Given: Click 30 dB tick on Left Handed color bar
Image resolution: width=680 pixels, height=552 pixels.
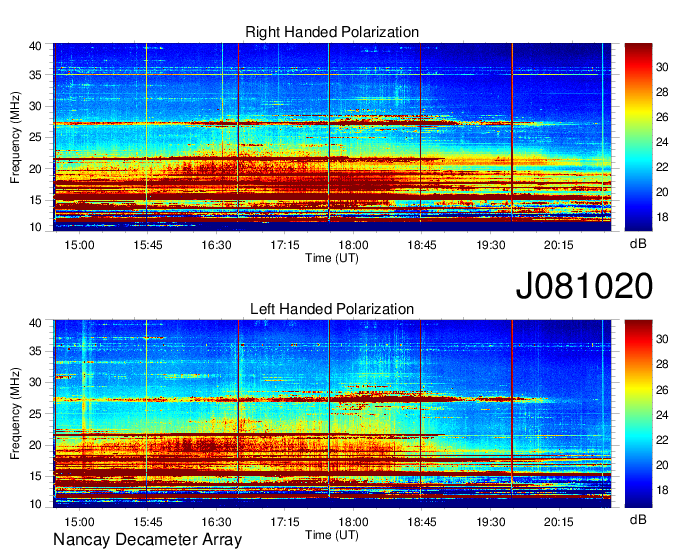Looking at the screenshot, I should 662,339.
